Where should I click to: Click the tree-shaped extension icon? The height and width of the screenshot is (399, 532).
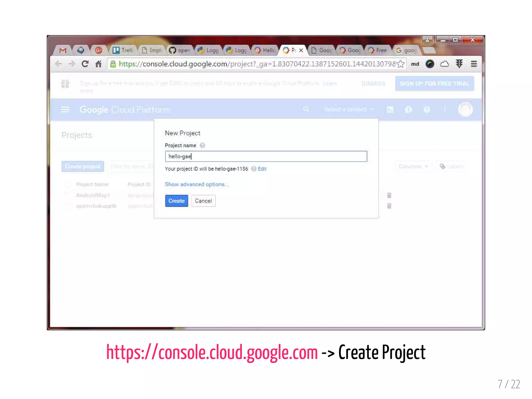pos(459,64)
